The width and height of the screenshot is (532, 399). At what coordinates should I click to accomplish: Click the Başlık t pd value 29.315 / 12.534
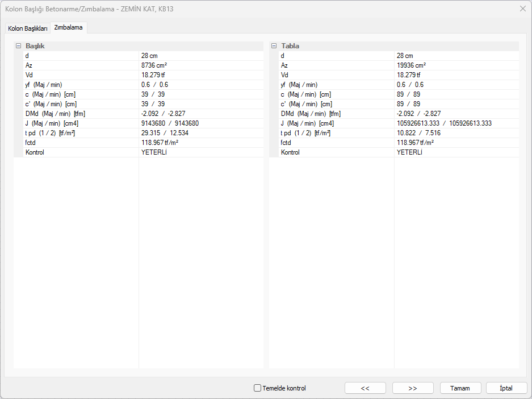pyautogui.click(x=165, y=133)
